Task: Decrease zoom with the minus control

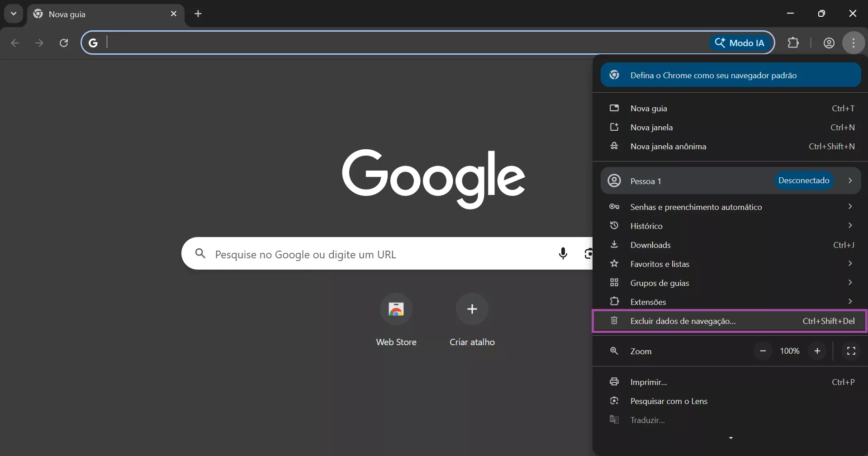Action: click(763, 351)
